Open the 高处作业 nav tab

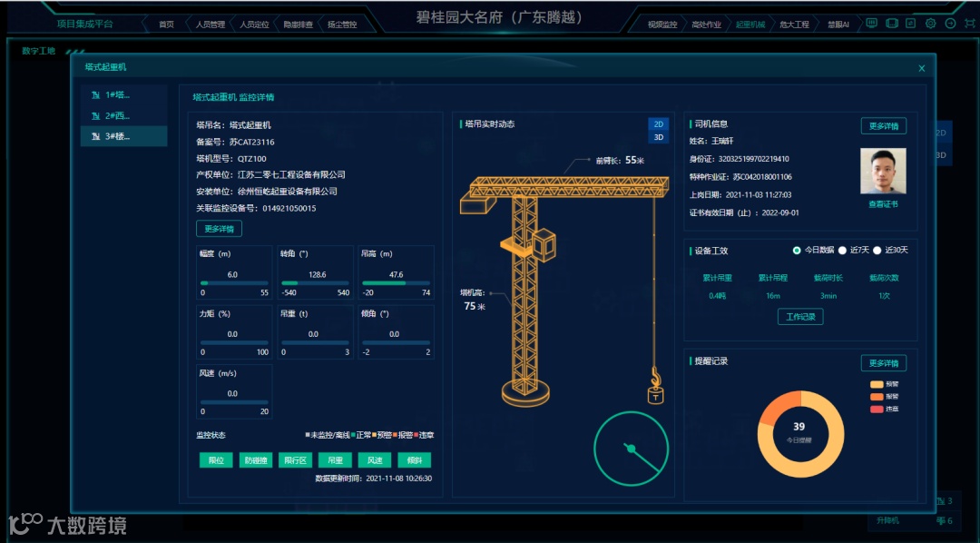706,25
